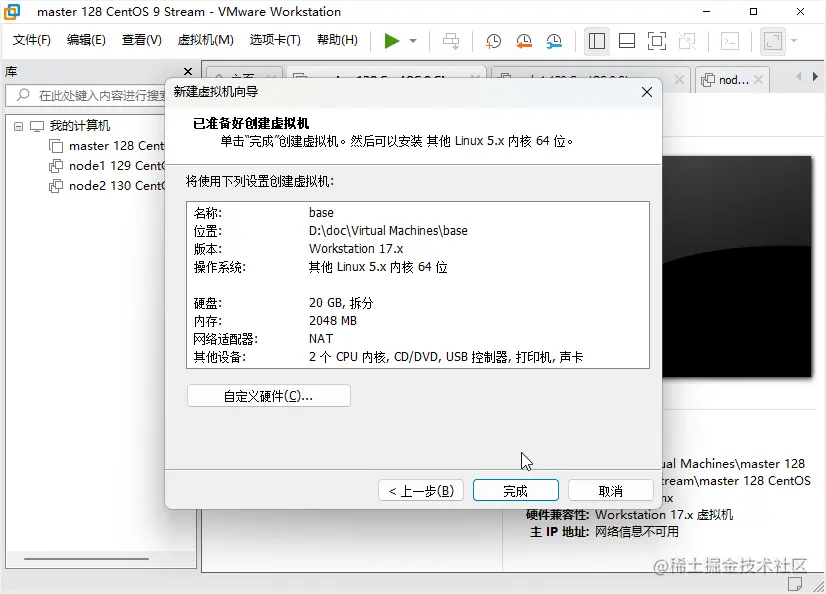
Task: Open the 帮助(H) menu
Action: (x=337, y=40)
